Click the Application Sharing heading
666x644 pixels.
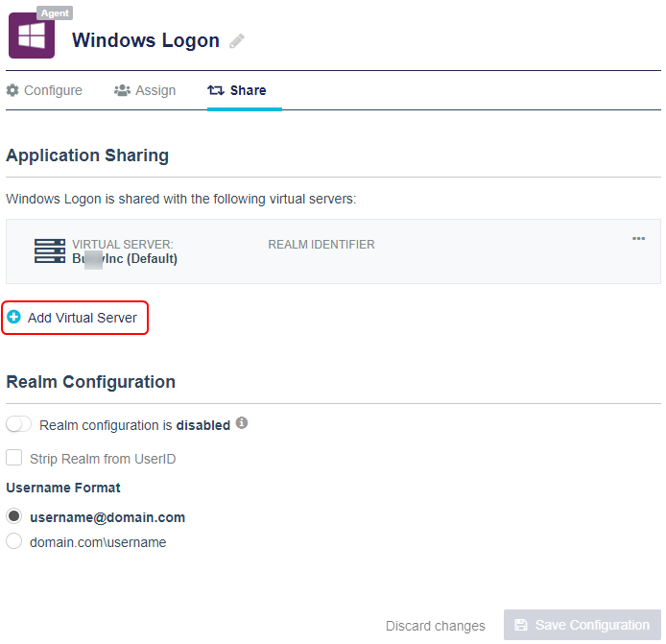coord(87,155)
